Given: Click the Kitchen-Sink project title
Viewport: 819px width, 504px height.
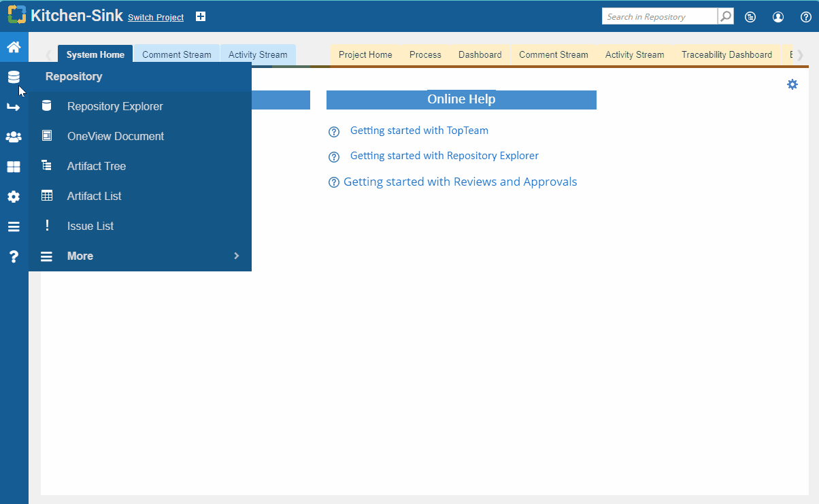Looking at the screenshot, I should click(x=77, y=16).
